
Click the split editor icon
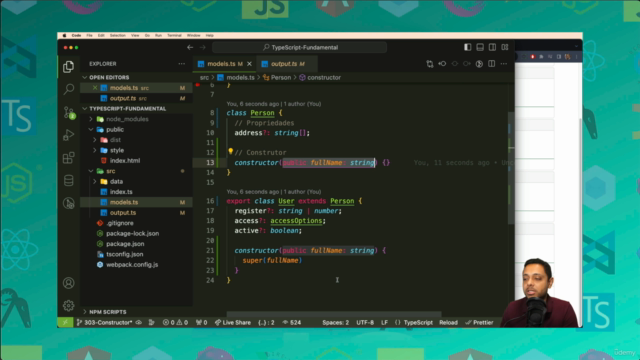tap(491, 64)
